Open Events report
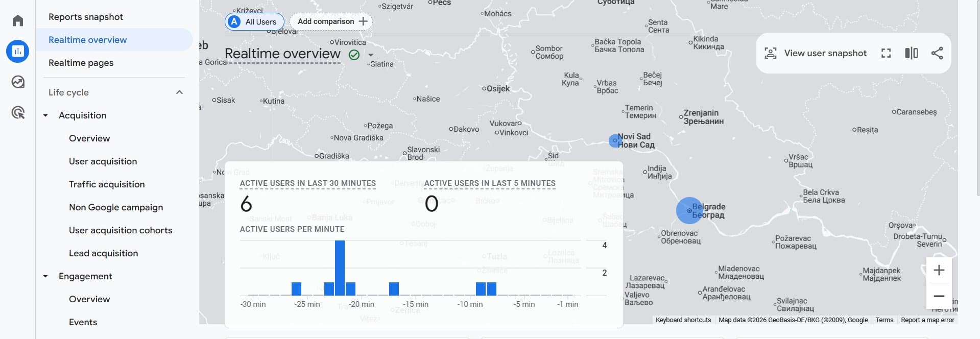 click(83, 322)
